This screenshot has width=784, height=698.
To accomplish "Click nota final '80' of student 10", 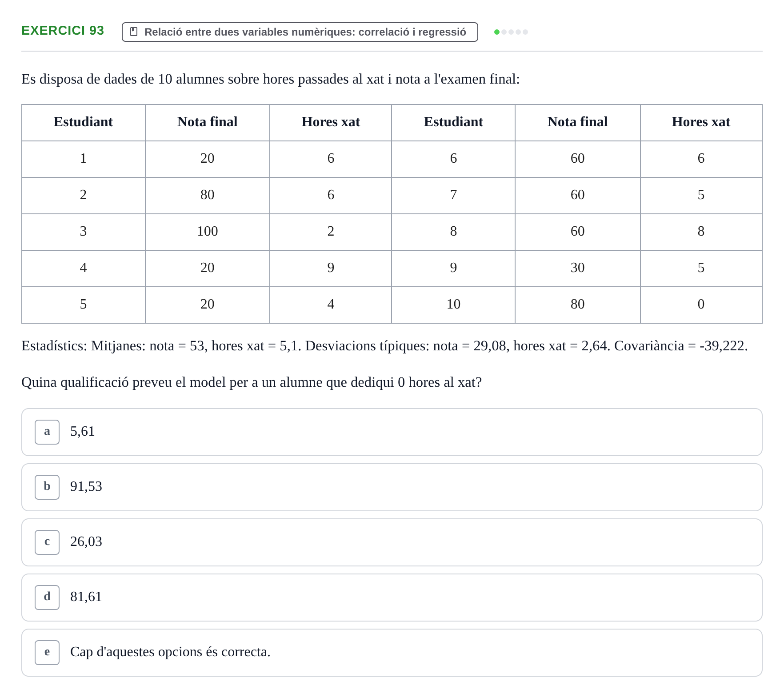I will 578,305.
